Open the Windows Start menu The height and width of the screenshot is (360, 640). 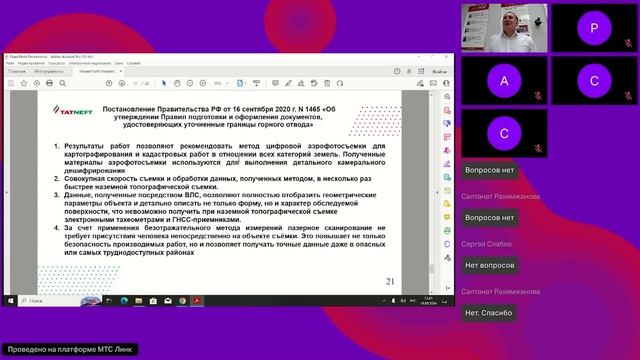[11, 301]
